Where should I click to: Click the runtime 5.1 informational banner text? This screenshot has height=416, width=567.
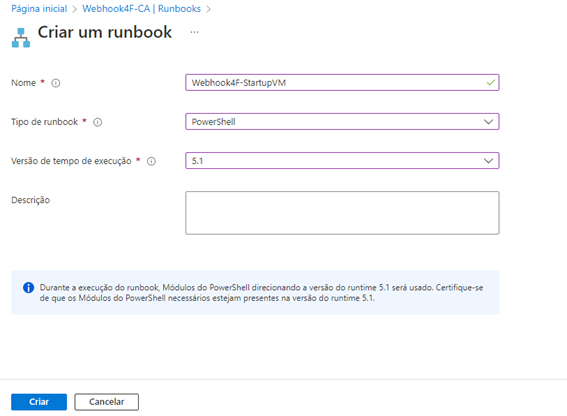[x=261, y=293]
